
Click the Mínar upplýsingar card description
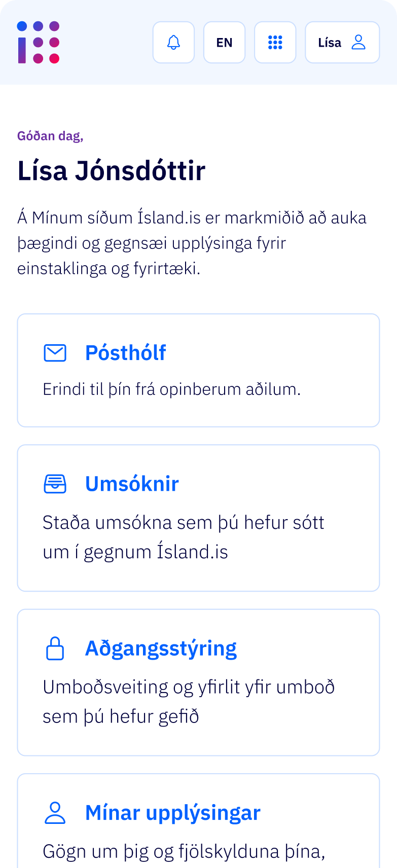click(x=184, y=851)
